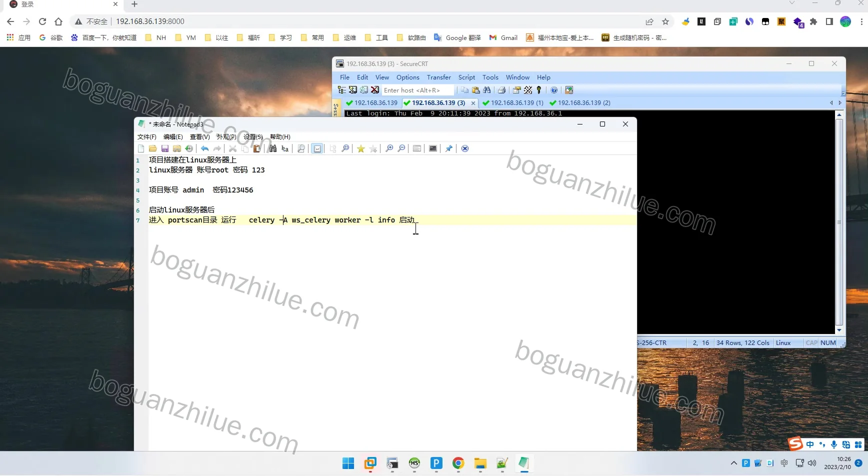
Task: Click the Notepad3 toolbar exit icon
Action: pos(465,148)
